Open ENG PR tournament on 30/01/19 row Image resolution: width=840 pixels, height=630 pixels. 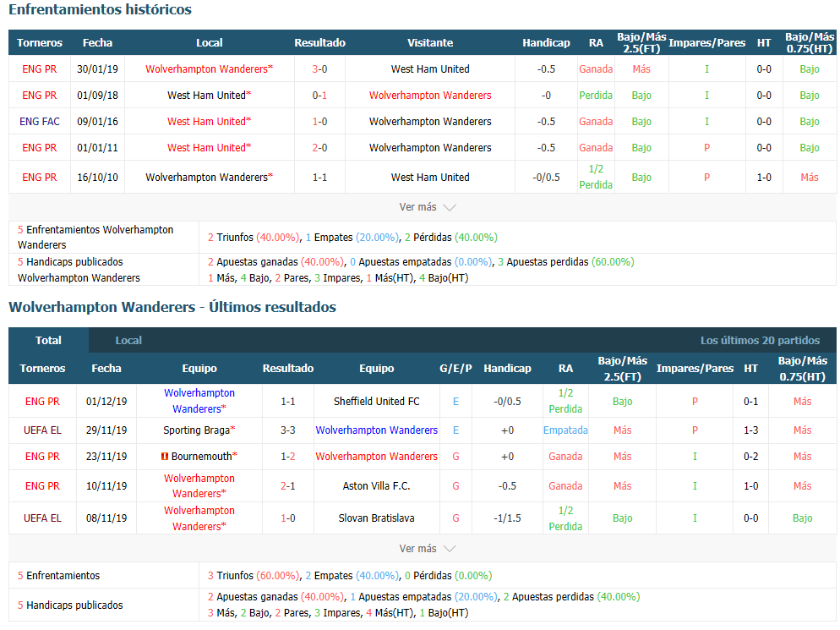tap(40, 68)
